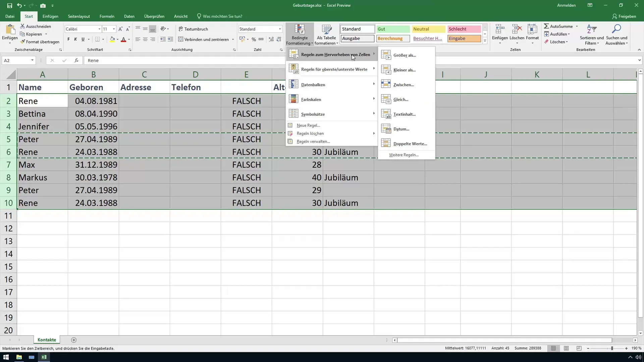Cut selection with Ausschneiden
The width and height of the screenshot is (644, 362).
coord(36,26)
